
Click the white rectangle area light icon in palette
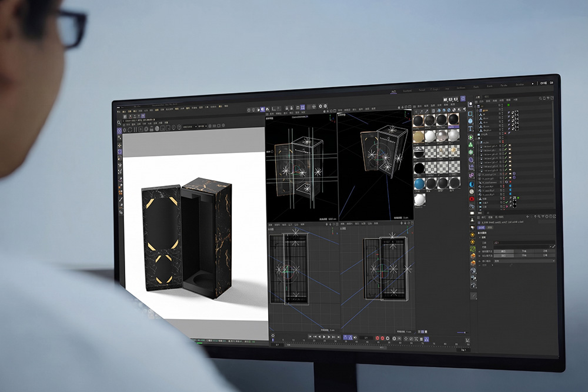coord(472,213)
